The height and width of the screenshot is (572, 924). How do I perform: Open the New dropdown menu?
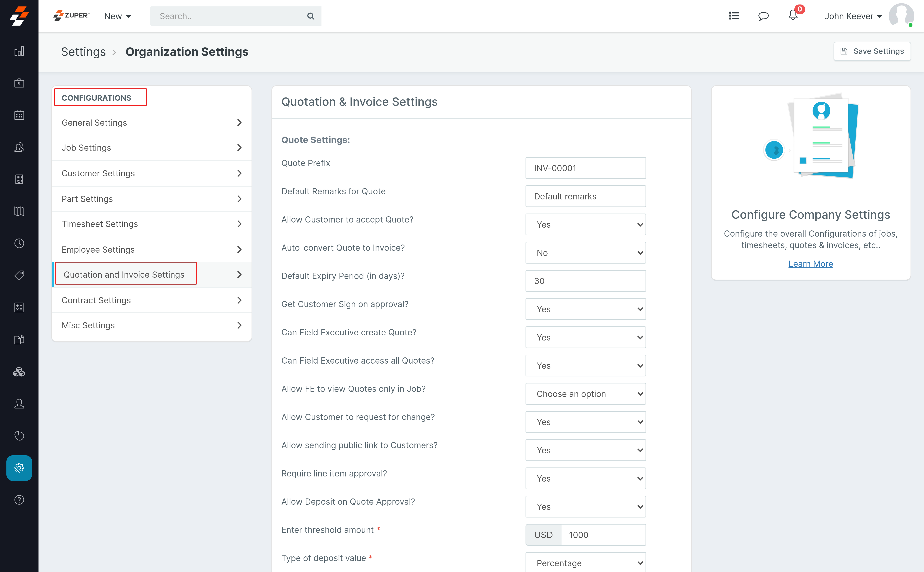tap(117, 16)
